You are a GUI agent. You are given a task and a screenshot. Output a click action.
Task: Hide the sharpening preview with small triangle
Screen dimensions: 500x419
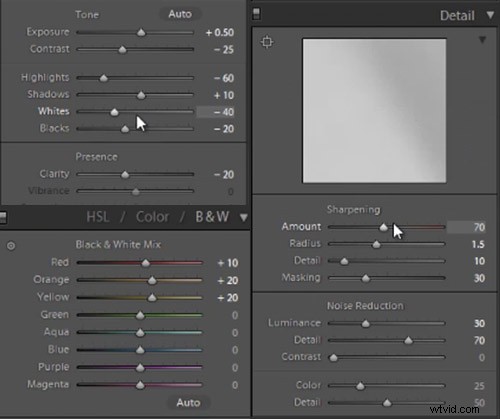(482, 40)
